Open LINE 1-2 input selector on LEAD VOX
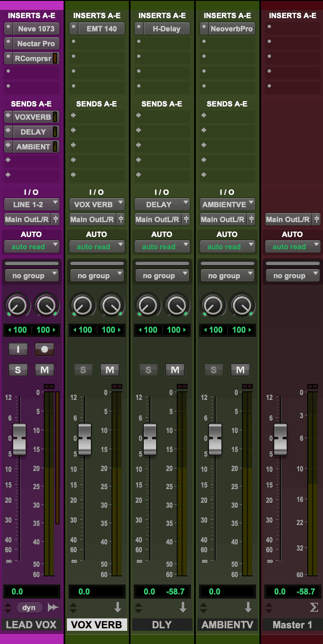The height and width of the screenshot is (644, 323). coord(32,205)
